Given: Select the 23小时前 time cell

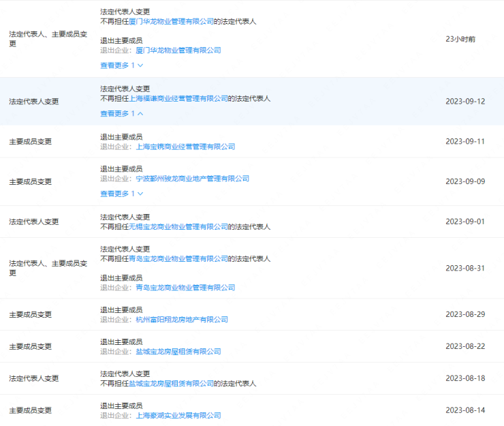Looking at the screenshot, I should pos(460,40).
